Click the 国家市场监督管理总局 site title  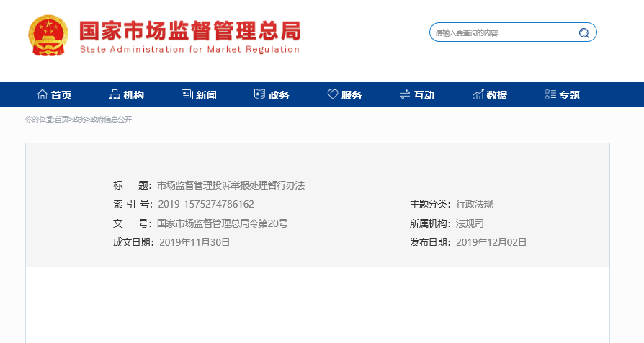point(189,31)
